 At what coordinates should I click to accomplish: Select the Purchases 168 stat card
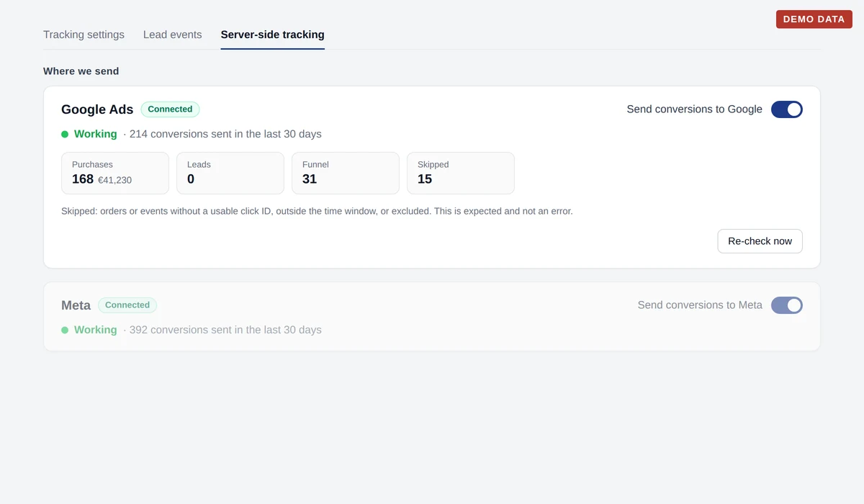[115, 173]
